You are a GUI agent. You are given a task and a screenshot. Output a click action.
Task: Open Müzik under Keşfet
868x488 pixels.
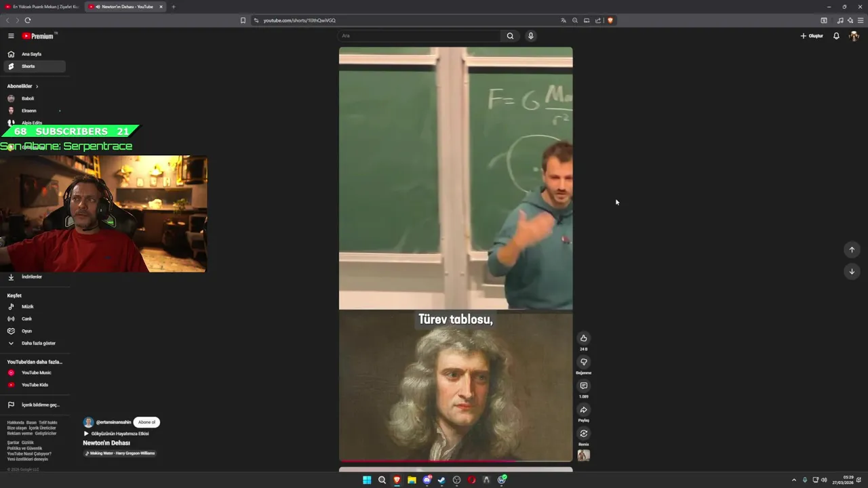click(34, 306)
